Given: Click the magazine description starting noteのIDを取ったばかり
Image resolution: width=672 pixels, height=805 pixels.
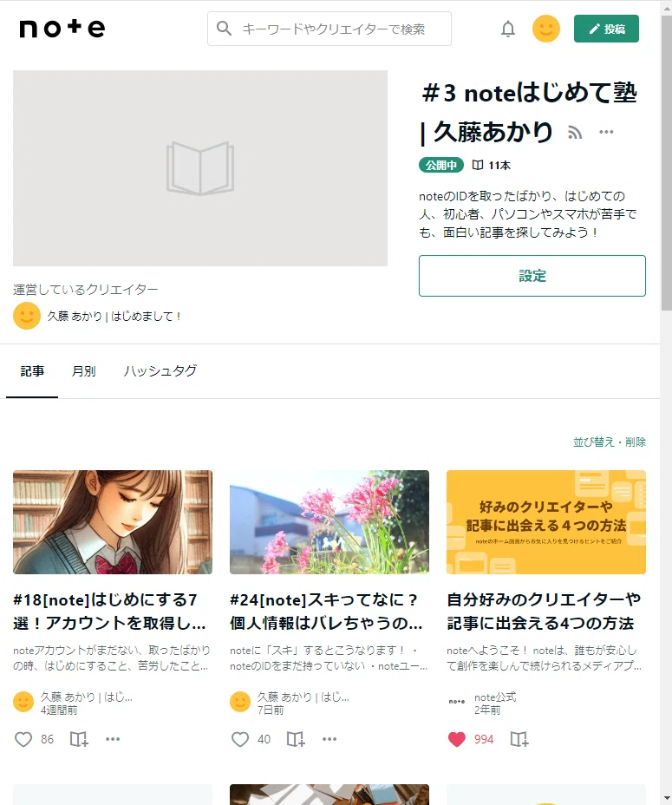Looking at the screenshot, I should tap(528, 214).
